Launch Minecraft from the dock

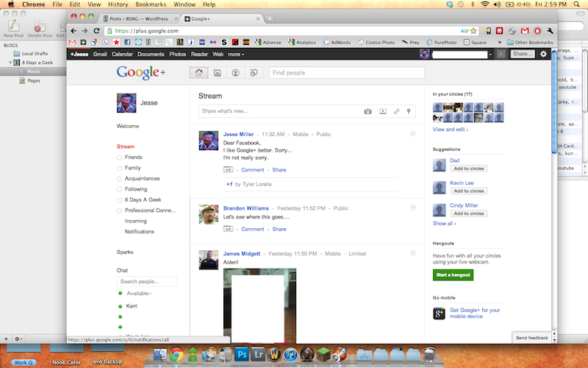pyautogui.click(x=323, y=354)
